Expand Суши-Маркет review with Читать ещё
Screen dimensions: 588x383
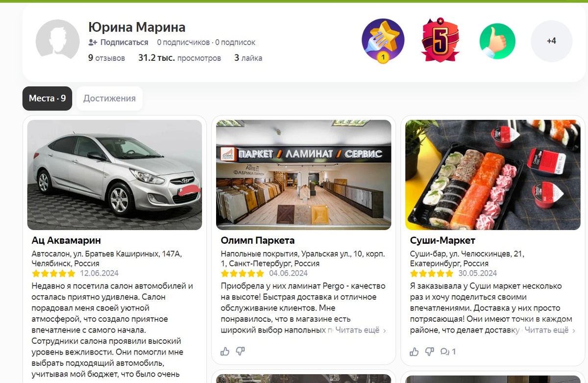550,330
